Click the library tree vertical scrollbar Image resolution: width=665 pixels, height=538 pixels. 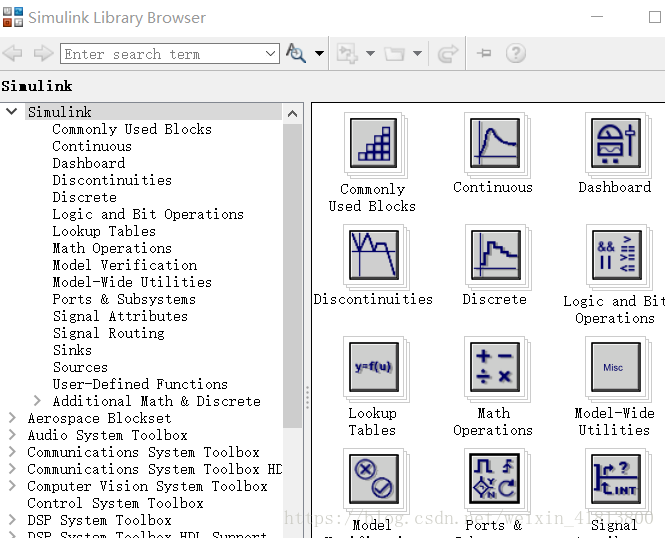pyautogui.click(x=292, y=276)
